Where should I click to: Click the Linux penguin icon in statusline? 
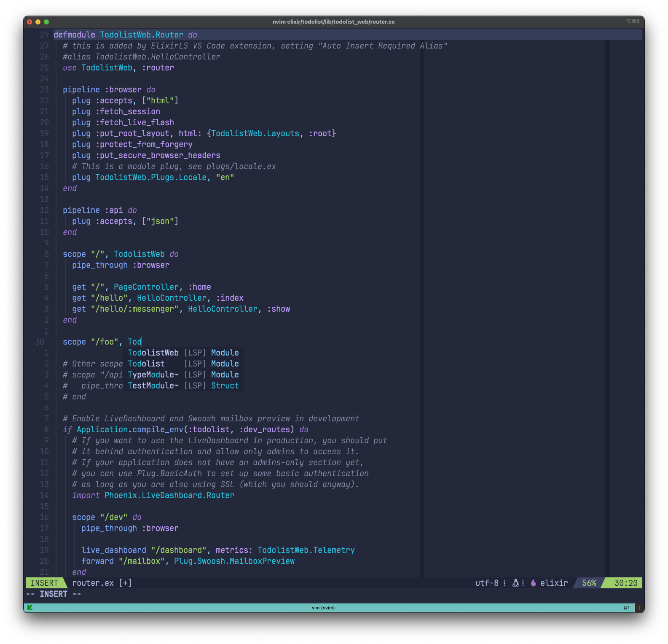click(515, 583)
